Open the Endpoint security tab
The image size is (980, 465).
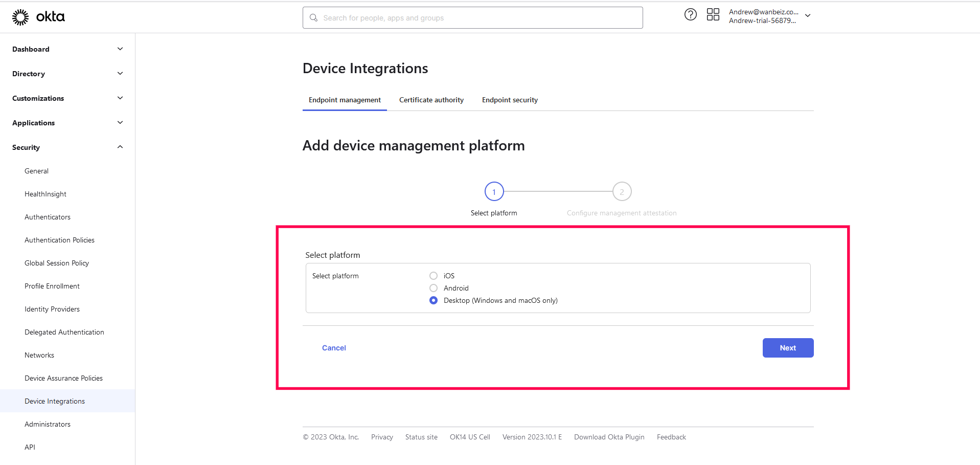tap(509, 100)
